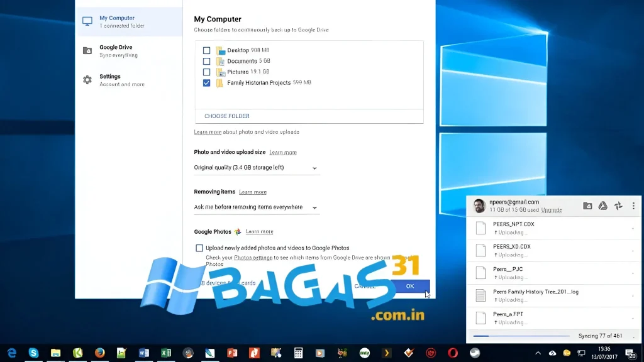The height and width of the screenshot is (362, 644).
Task: Open the three-dot menu in sync popup
Action: click(633, 206)
